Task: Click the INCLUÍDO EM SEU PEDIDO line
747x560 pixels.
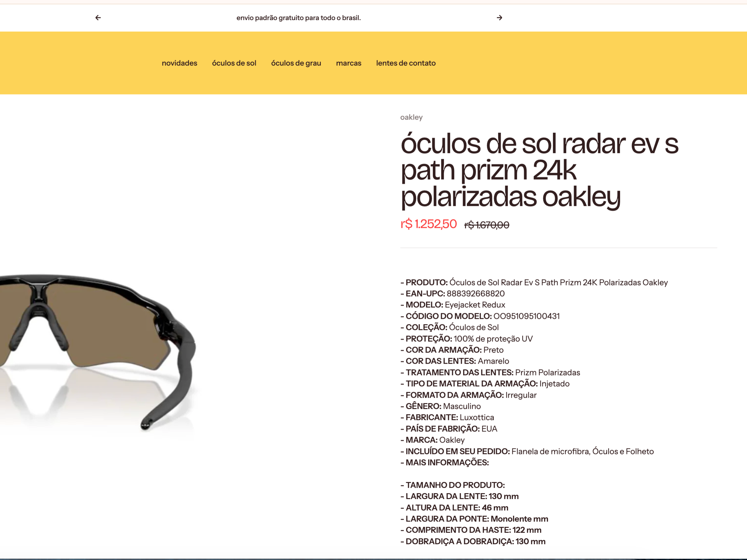Action: pos(527,452)
